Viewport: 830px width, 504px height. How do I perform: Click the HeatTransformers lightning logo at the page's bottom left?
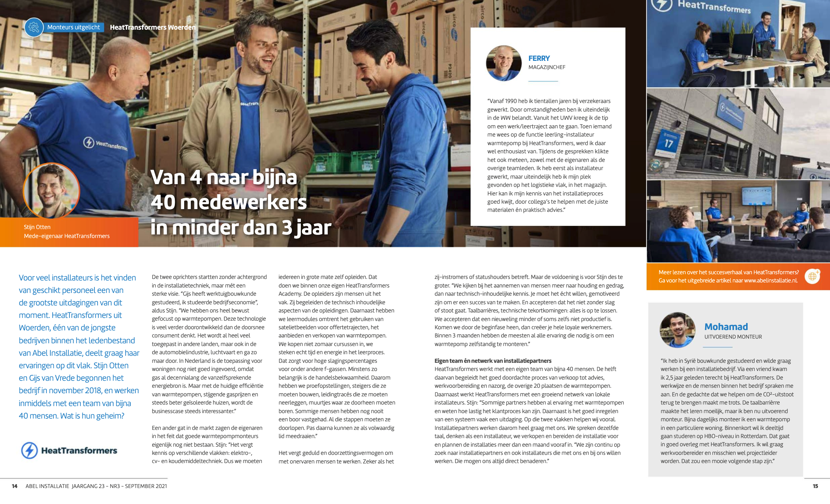(29, 451)
